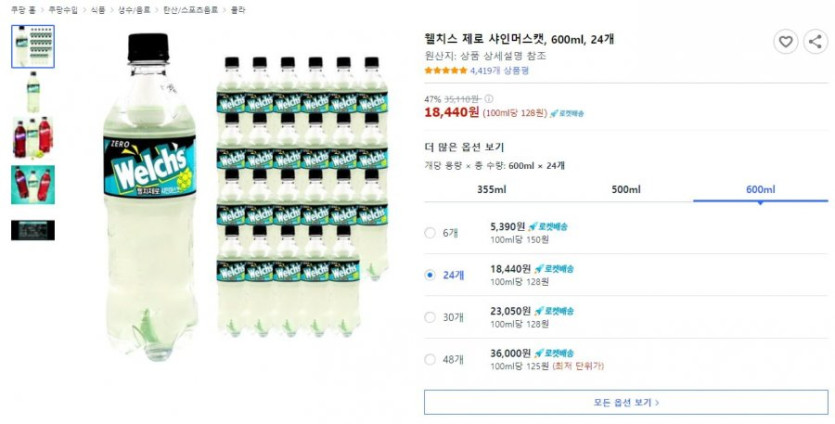Click the share icon
The width and height of the screenshot is (835, 424).
[x=815, y=42]
